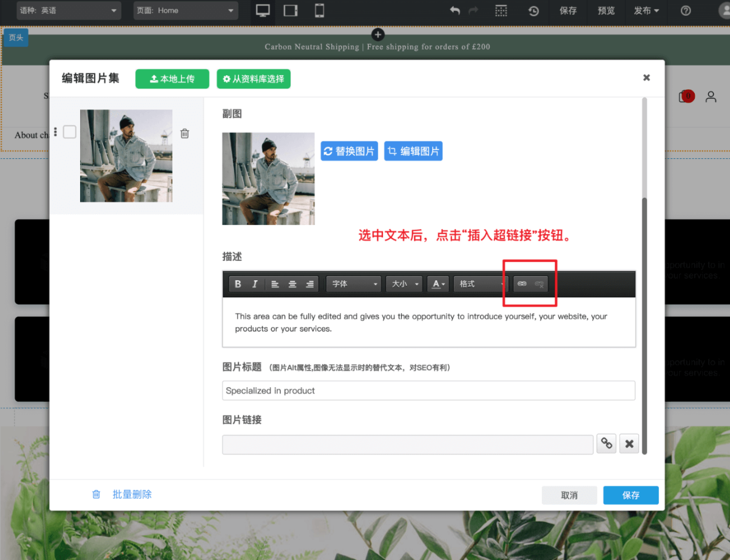Open the 字体 font dropdown
This screenshot has width=730, height=560.
point(354,284)
